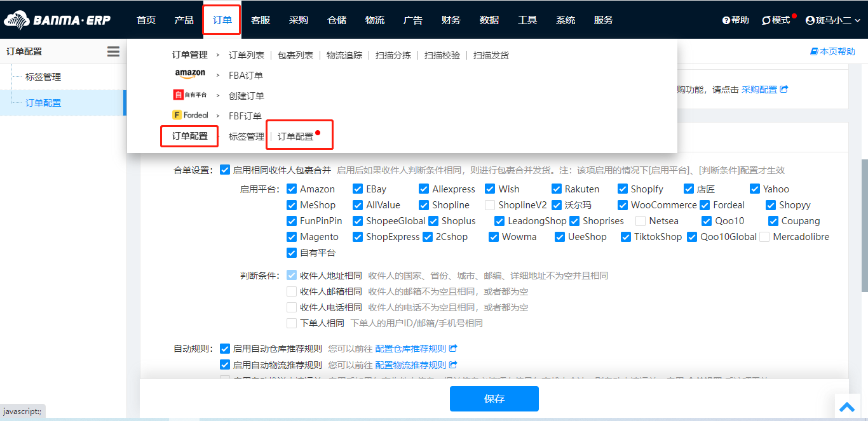Click the help question mark icon

coord(726,20)
